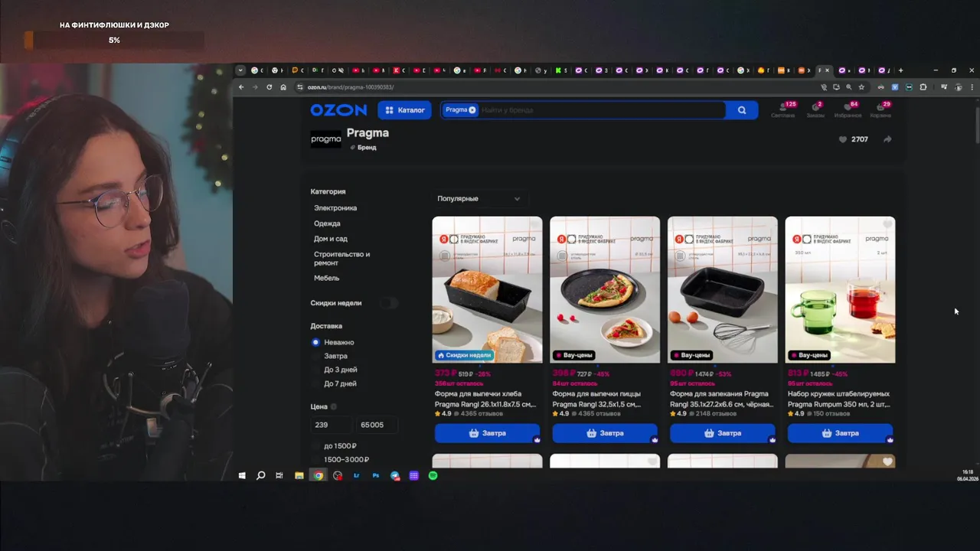
Task: Open the Популярные sorting dropdown
Action: 479,198
